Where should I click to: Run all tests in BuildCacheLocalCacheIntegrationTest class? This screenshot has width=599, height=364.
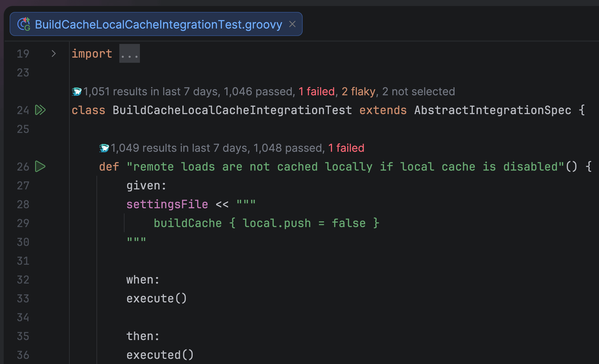click(40, 110)
